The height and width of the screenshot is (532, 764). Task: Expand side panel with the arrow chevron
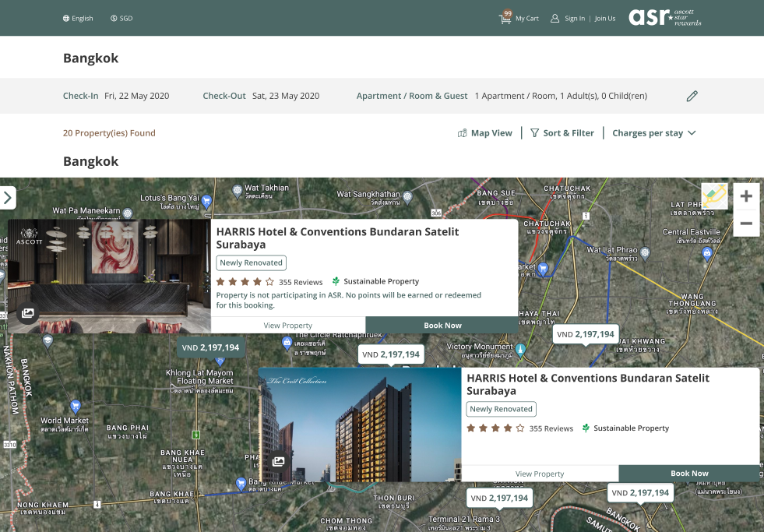pos(8,198)
